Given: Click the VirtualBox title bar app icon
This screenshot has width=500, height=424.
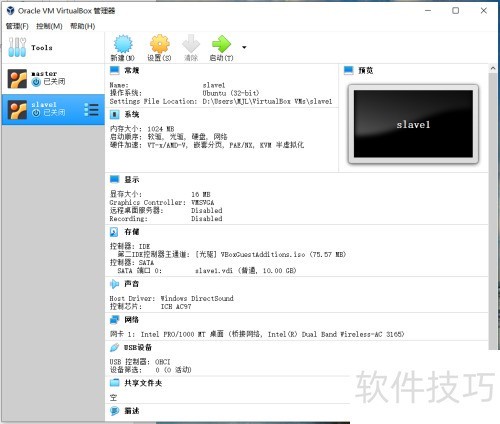Looking at the screenshot, I should point(10,11).
